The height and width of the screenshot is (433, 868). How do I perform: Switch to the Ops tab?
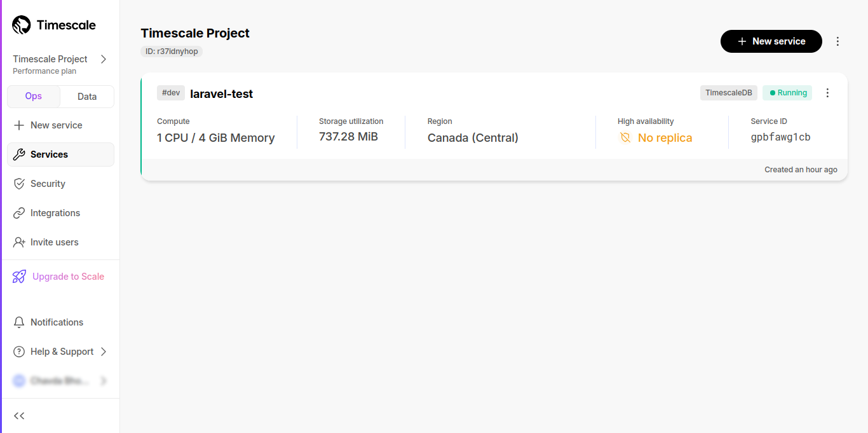pos(34,96)
